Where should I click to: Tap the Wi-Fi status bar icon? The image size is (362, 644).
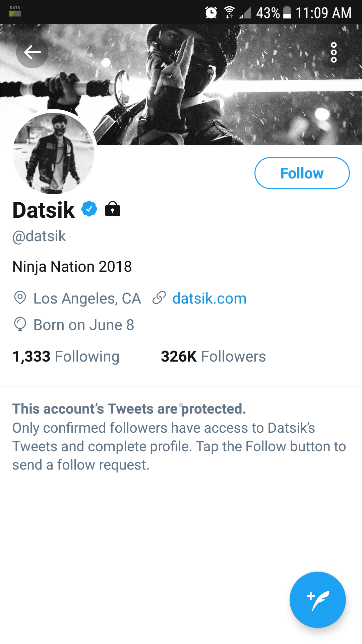click(229, 13)
